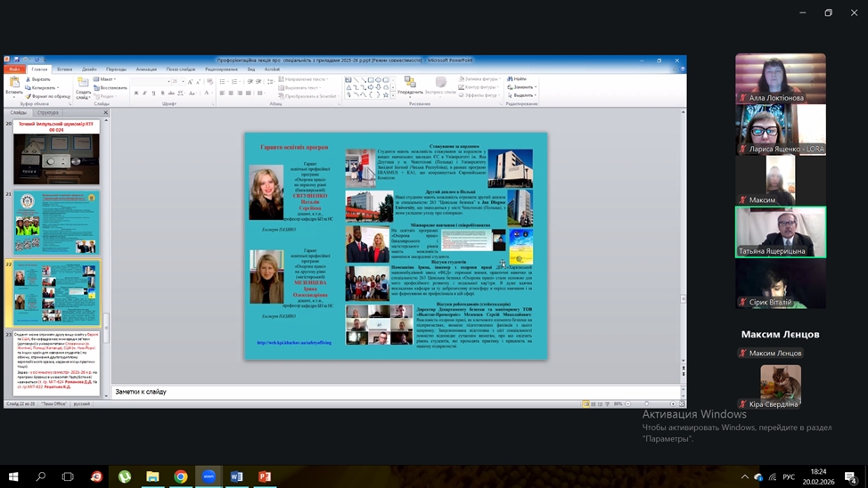Expand the Макет layout dropdown
The height and width of the screenshot is (488, 868).
(106, 79)
